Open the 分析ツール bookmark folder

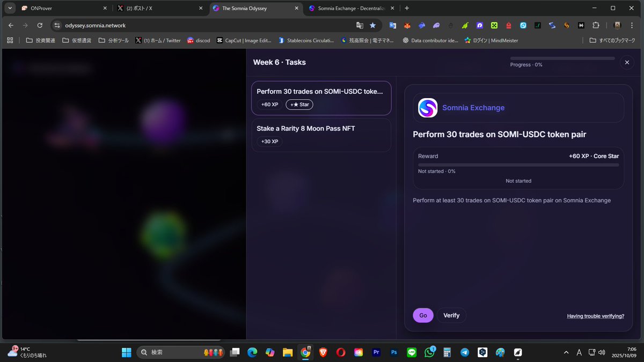point(114,40)
